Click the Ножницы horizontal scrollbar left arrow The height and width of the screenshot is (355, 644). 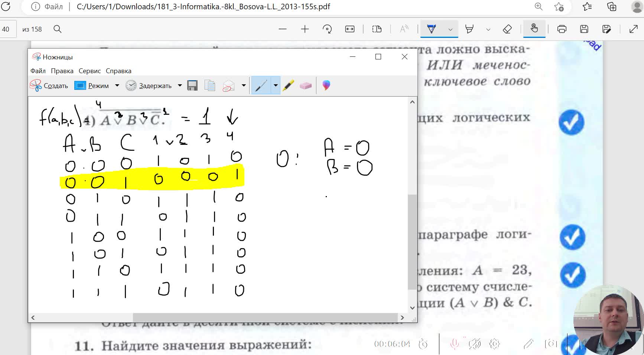coord(33,317)
